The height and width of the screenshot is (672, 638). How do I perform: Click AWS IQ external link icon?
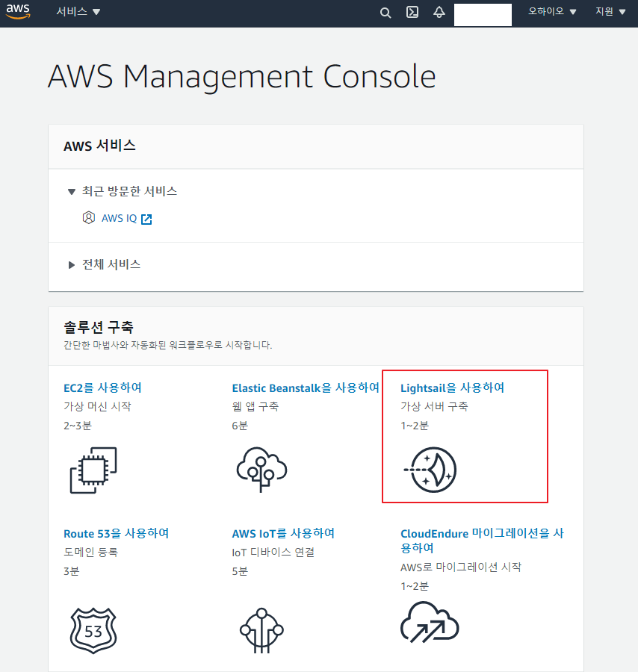pyautogui.click(x=146, y=219)
